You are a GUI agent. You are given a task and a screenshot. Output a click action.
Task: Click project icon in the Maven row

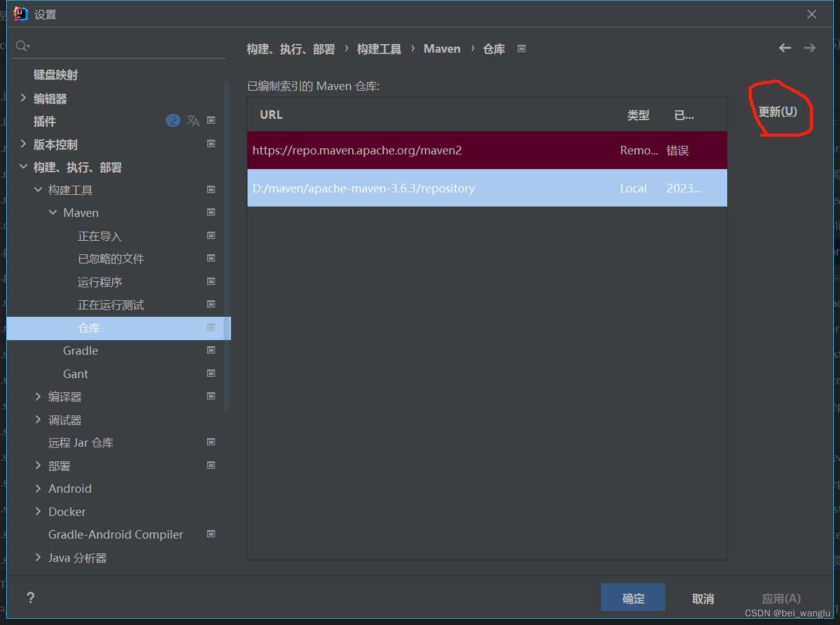[x=211, y=213]
